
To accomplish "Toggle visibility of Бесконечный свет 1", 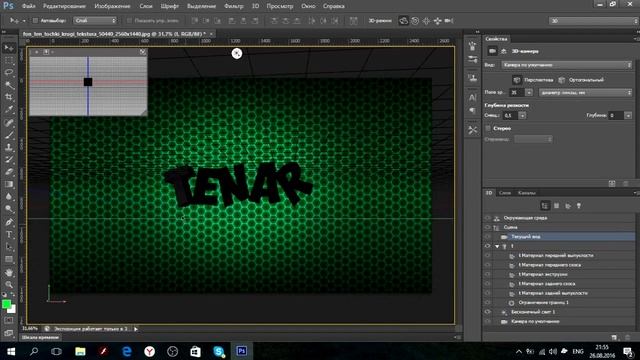I will [x=487, y=312].
